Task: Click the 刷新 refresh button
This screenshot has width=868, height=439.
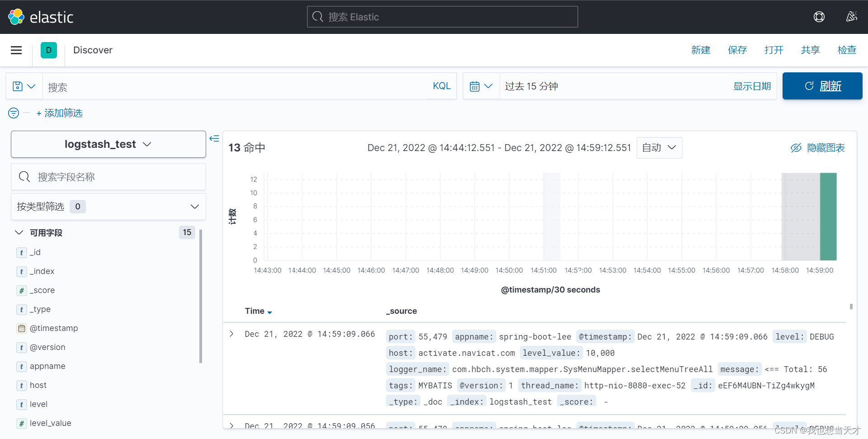Action: click(822, 86)
